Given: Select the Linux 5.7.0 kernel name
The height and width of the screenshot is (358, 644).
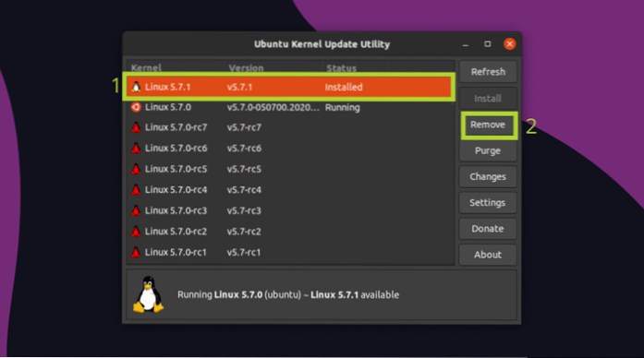Looking at the screenshot, I should pos(168,107).
